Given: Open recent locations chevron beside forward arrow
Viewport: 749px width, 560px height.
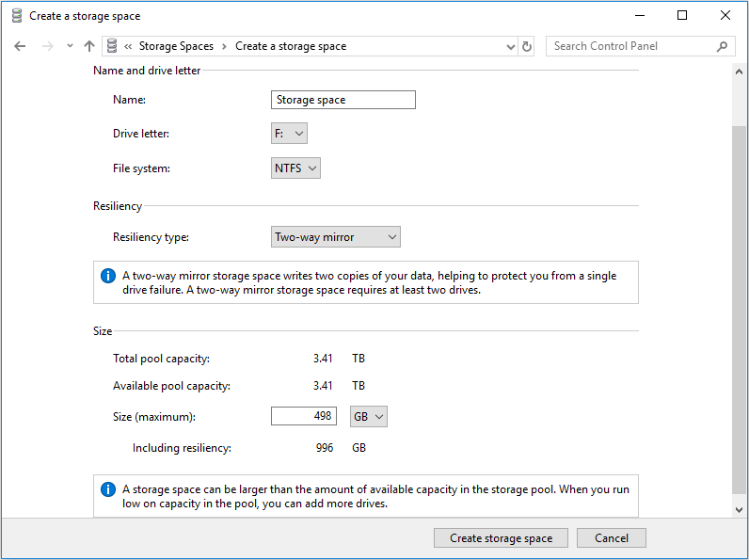Looking at the screenshot, I should (70, 46).
